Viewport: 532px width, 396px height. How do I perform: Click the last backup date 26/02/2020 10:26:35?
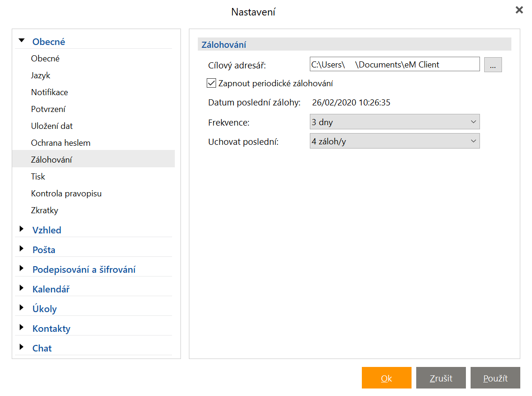point(351,103)
